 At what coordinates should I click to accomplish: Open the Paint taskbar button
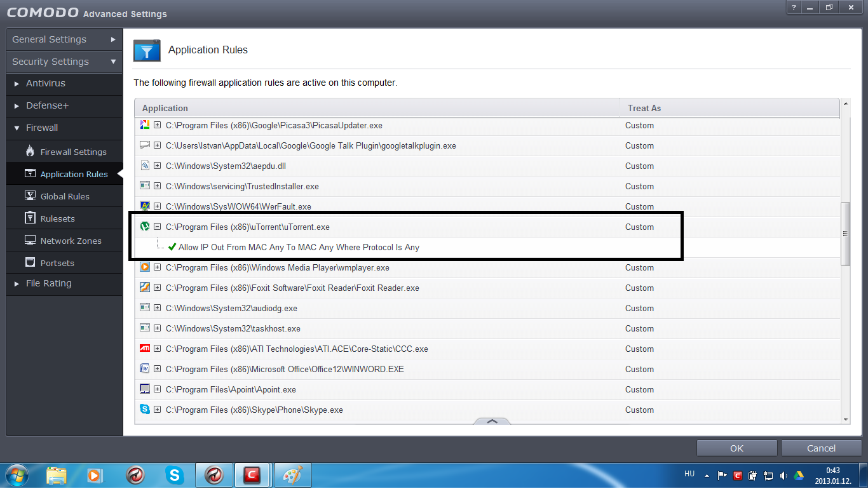pos(292,475)
